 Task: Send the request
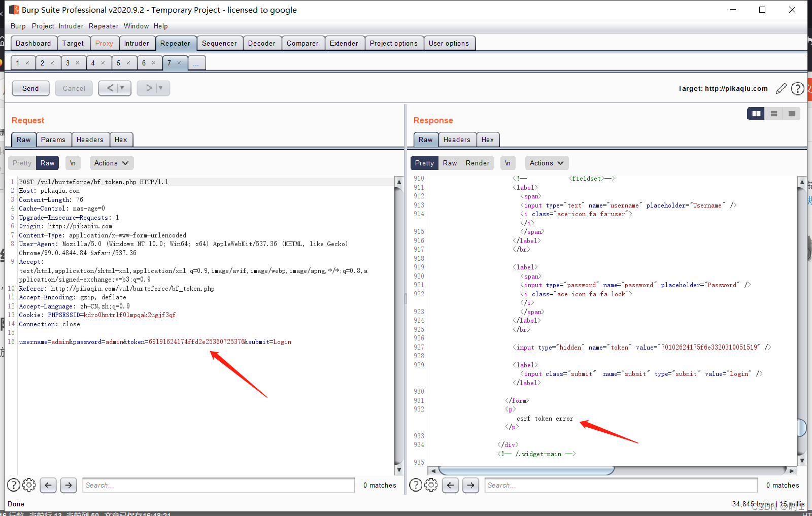[x=30, y=88]
